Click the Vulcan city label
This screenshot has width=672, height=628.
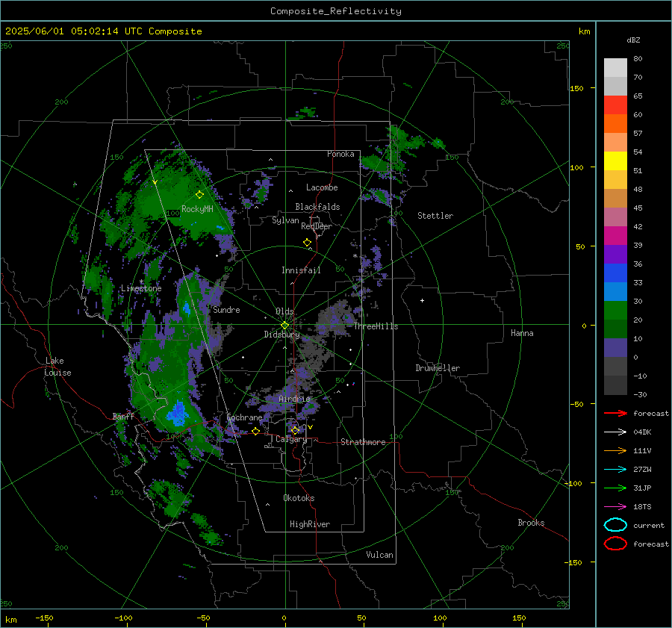tap(379, 555)
